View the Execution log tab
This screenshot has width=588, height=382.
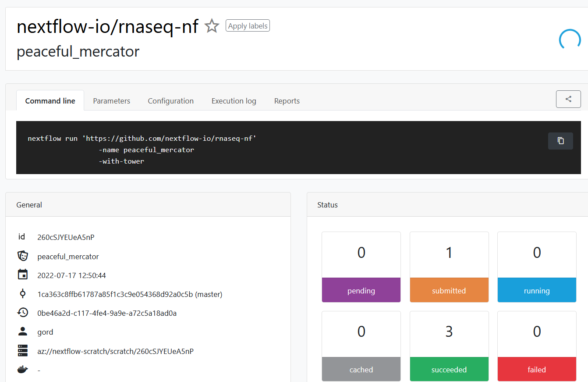click(x=234, y=101)
